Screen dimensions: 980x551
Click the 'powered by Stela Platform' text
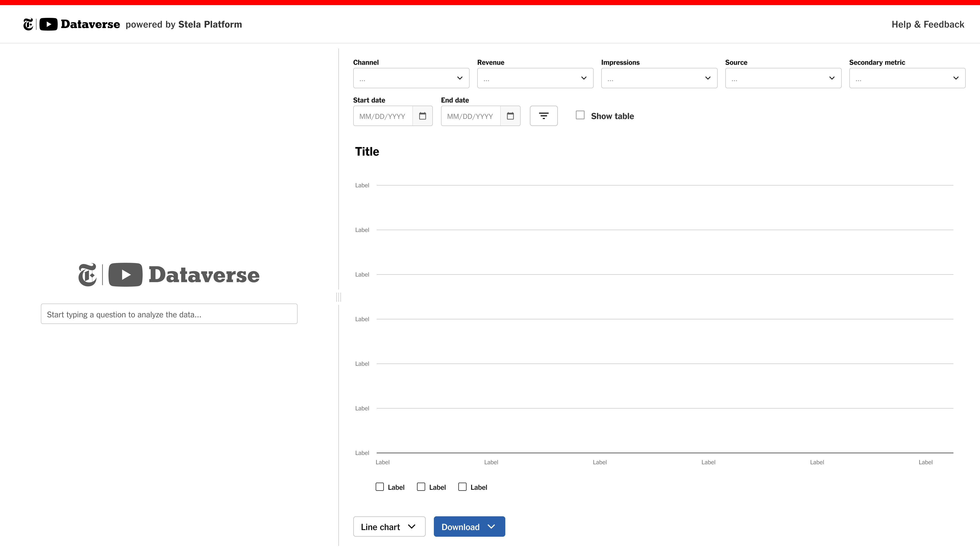[184, 24]
